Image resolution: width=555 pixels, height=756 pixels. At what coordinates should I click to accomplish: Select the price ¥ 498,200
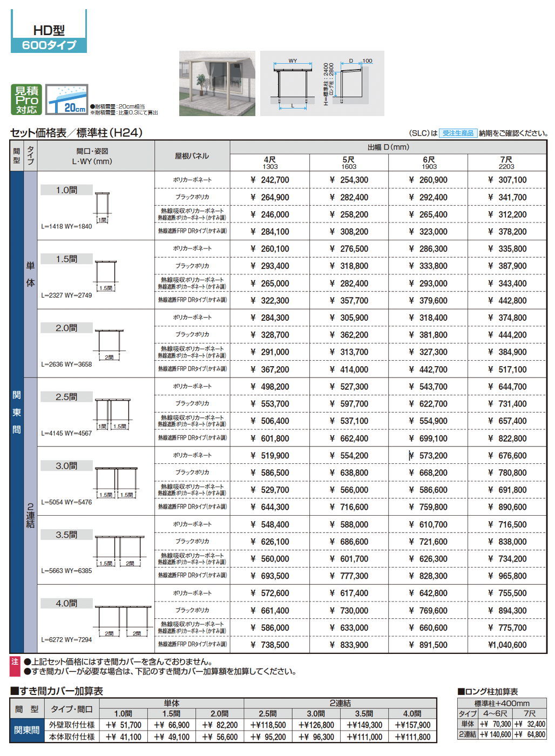point(270,387)
